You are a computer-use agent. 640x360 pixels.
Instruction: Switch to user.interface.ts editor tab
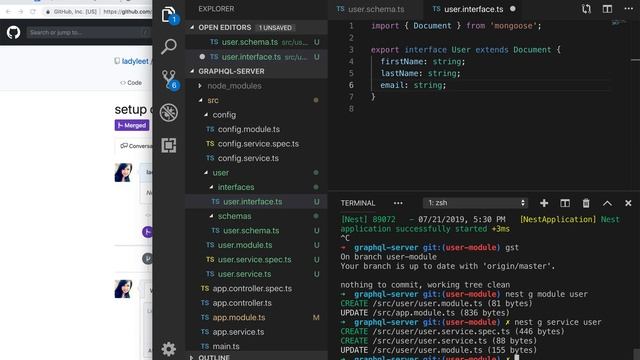pos(473,9)
